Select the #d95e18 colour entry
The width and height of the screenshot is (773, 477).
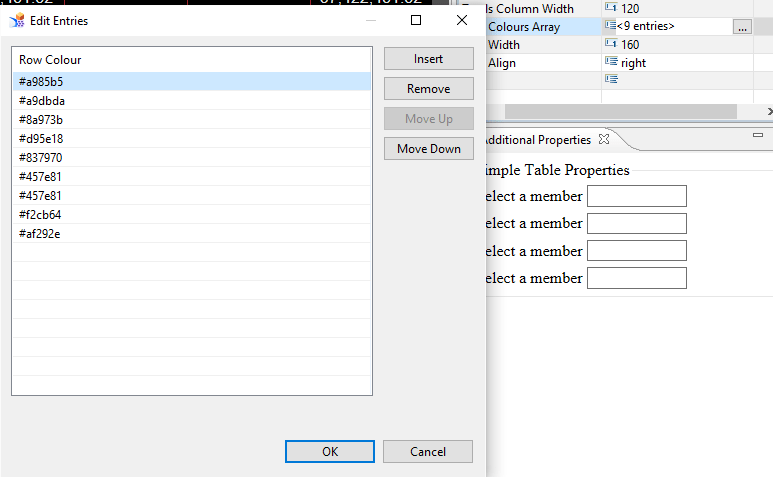point(41,139)
